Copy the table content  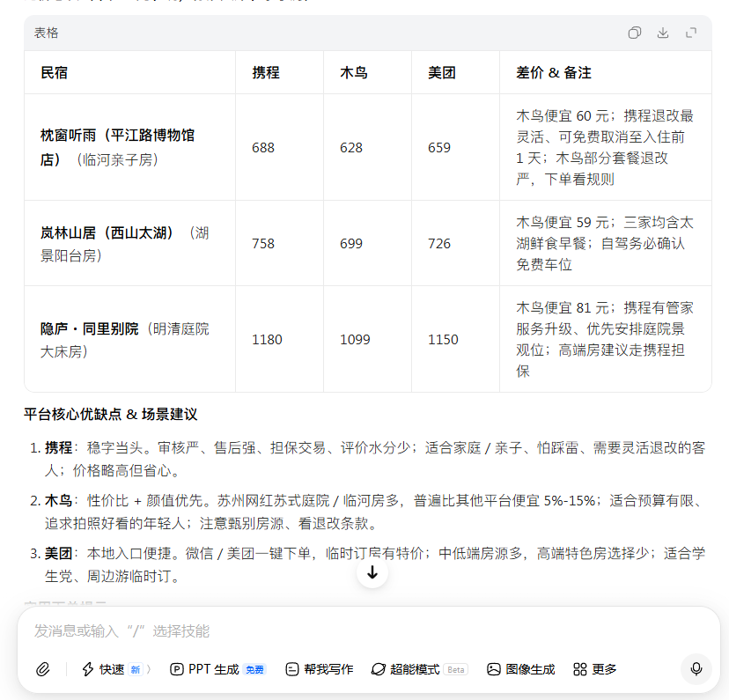pyautogui.click(x=635, y=33)
